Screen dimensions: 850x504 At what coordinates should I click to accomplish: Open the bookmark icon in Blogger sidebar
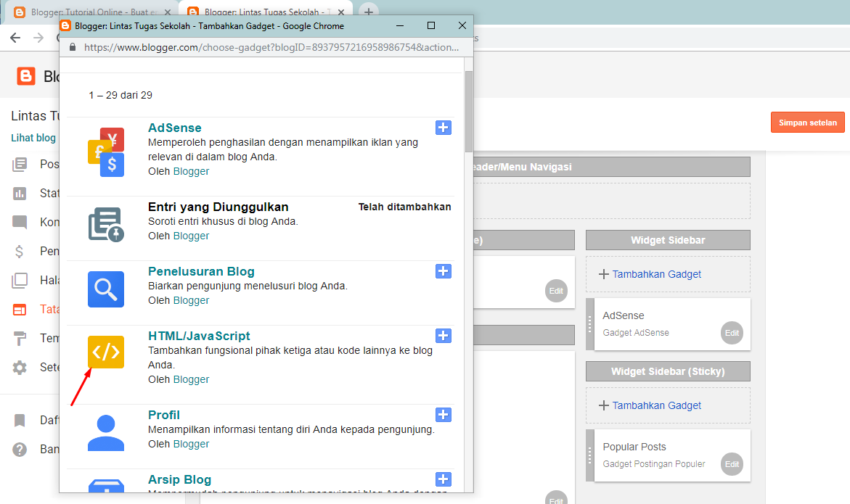[x=20, y=420]
